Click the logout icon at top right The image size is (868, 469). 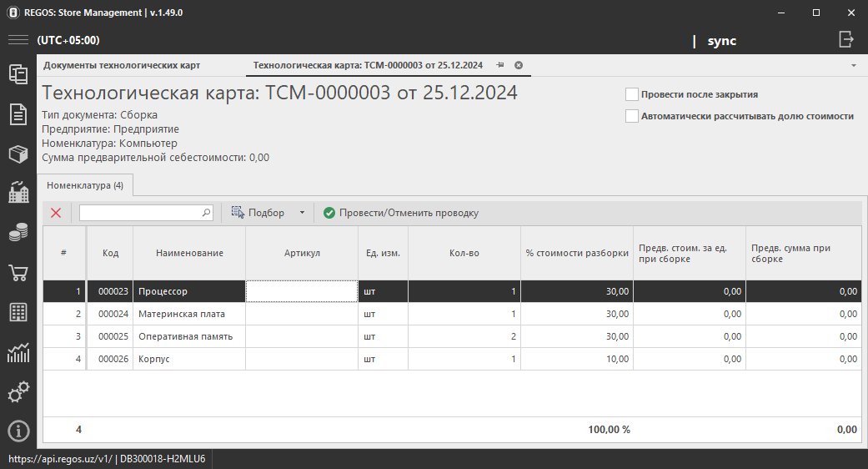846,39
